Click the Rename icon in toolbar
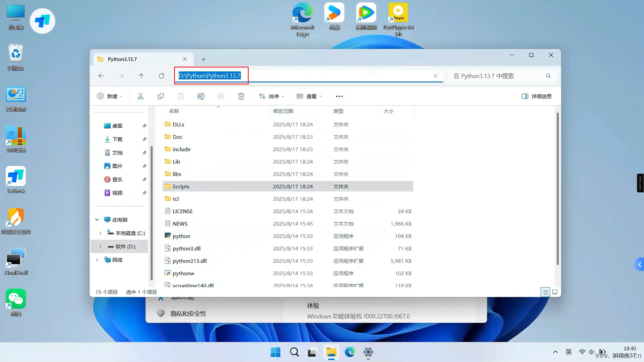Viewport: 644px width, 362px height. (201, 96)
